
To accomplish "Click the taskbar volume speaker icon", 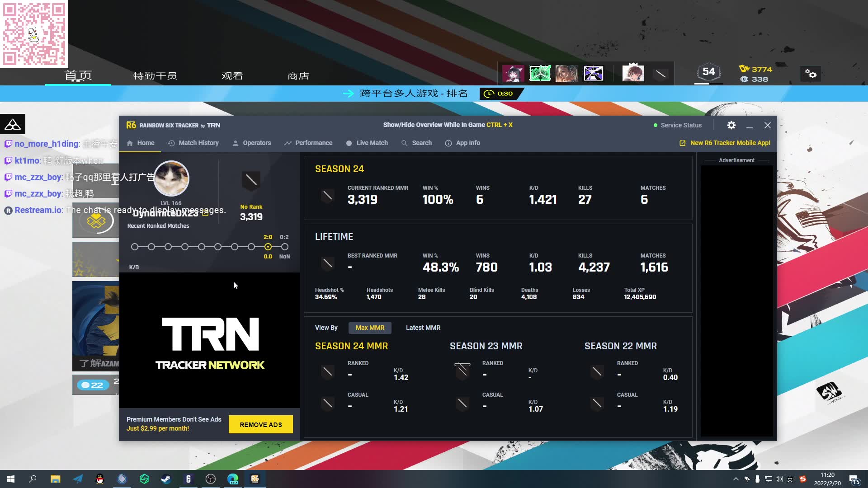I will tap(779, 479).
